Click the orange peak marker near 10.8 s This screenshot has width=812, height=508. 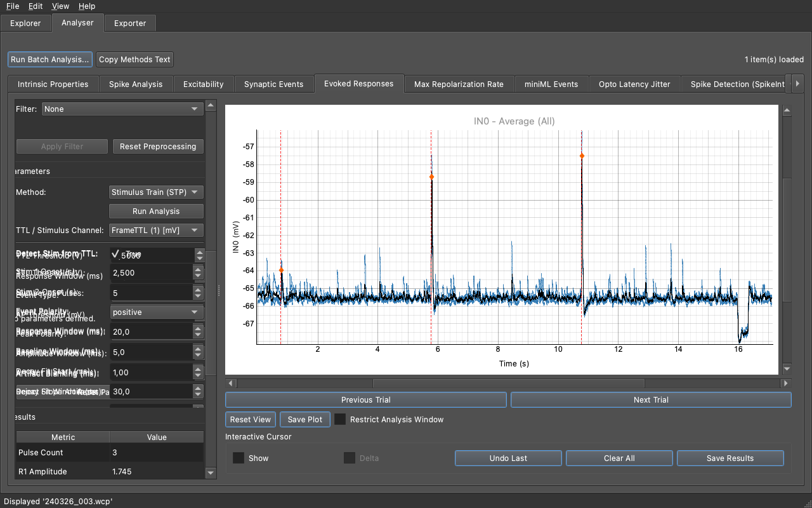click(582, 156)
